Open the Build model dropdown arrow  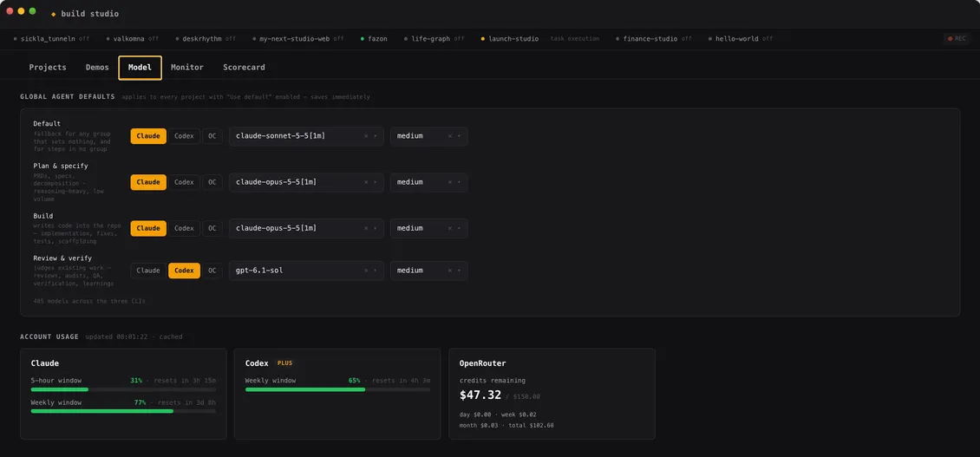point(375,228)
